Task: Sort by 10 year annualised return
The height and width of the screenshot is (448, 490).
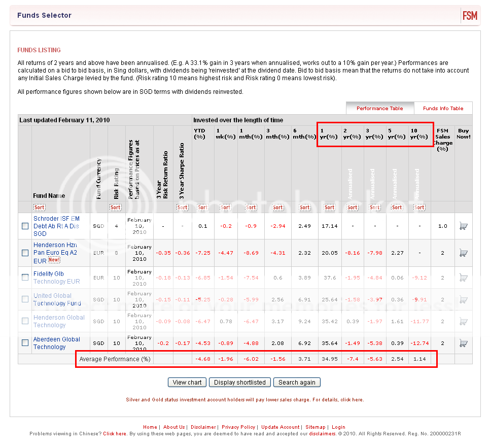Action: (419, 208)
